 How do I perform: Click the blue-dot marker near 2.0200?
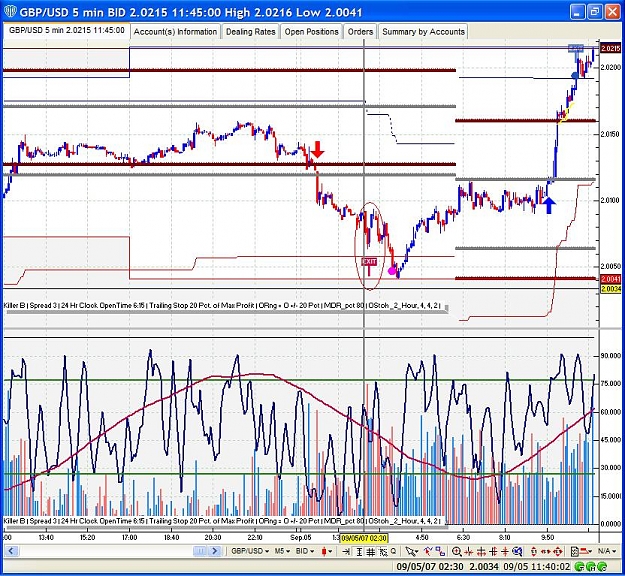click(575, 76)
